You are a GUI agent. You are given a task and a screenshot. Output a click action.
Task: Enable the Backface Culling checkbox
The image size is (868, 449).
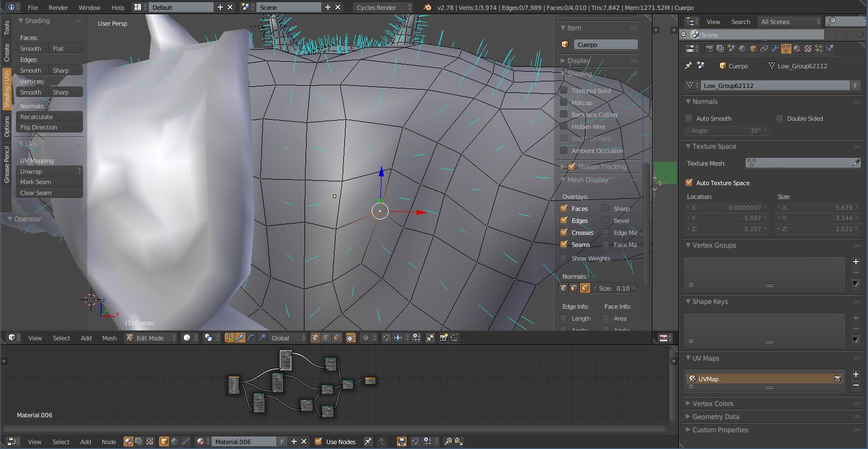point(564,115)
